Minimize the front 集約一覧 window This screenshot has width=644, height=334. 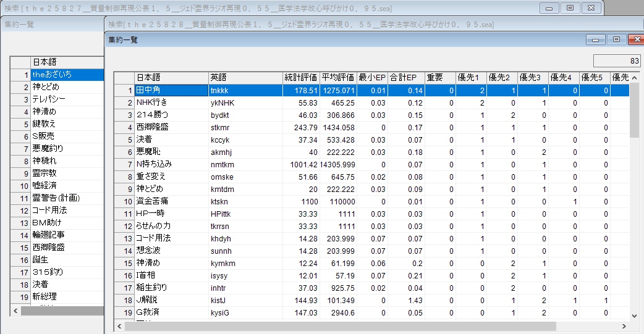[596, 40]
